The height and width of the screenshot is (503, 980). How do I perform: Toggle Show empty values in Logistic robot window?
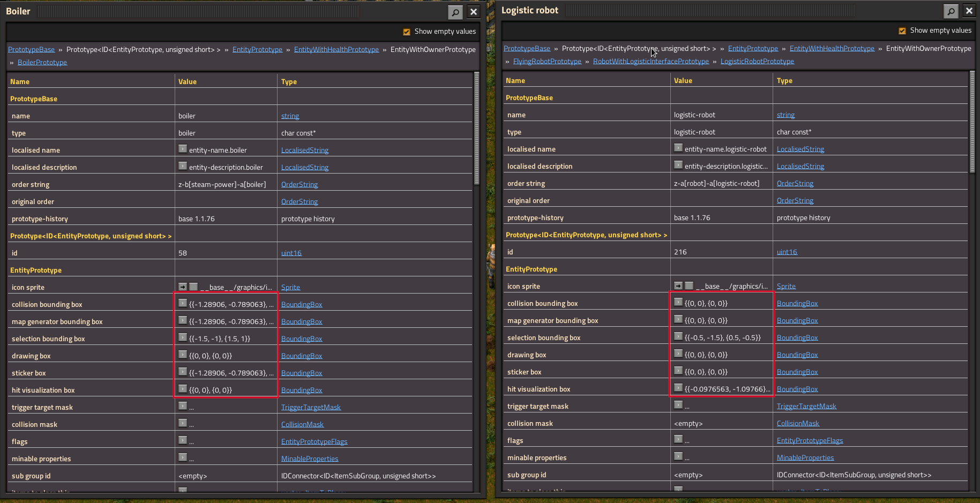coord(902,31)
